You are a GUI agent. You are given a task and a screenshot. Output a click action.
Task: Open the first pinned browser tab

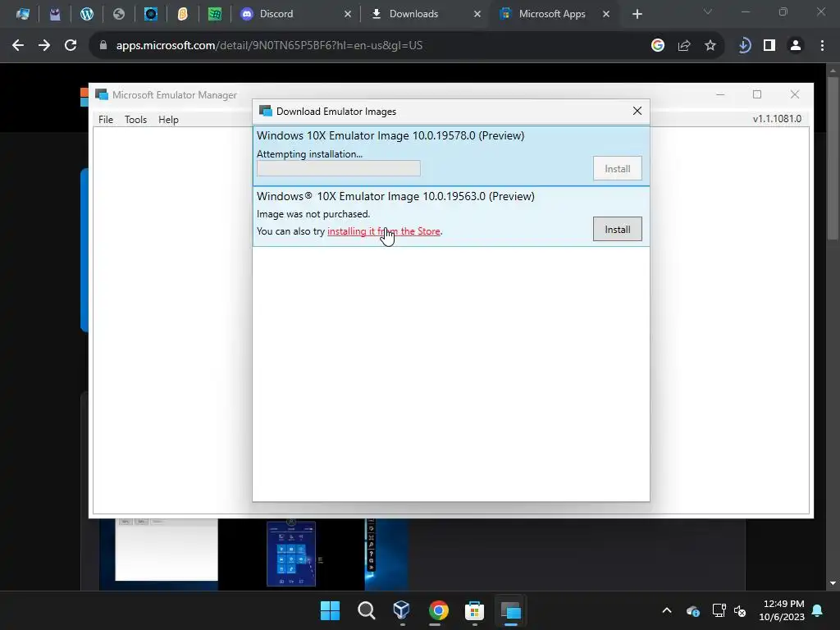tap(22, 14)
